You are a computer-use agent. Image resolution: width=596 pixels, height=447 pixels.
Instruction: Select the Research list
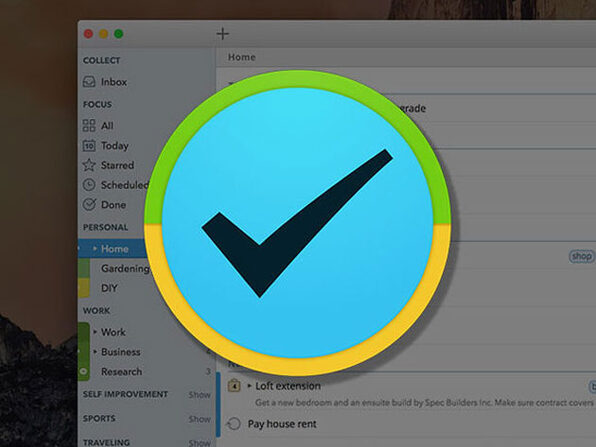(122, 372)
